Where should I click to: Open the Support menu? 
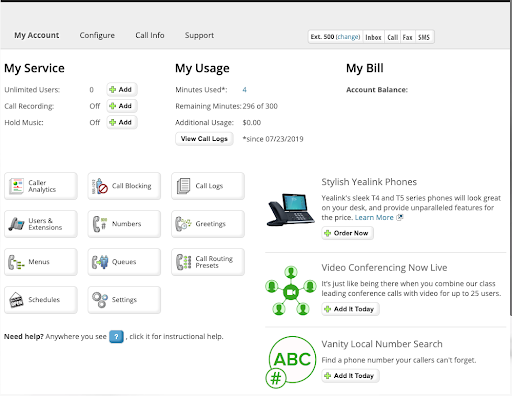click(x=199, y=35)
